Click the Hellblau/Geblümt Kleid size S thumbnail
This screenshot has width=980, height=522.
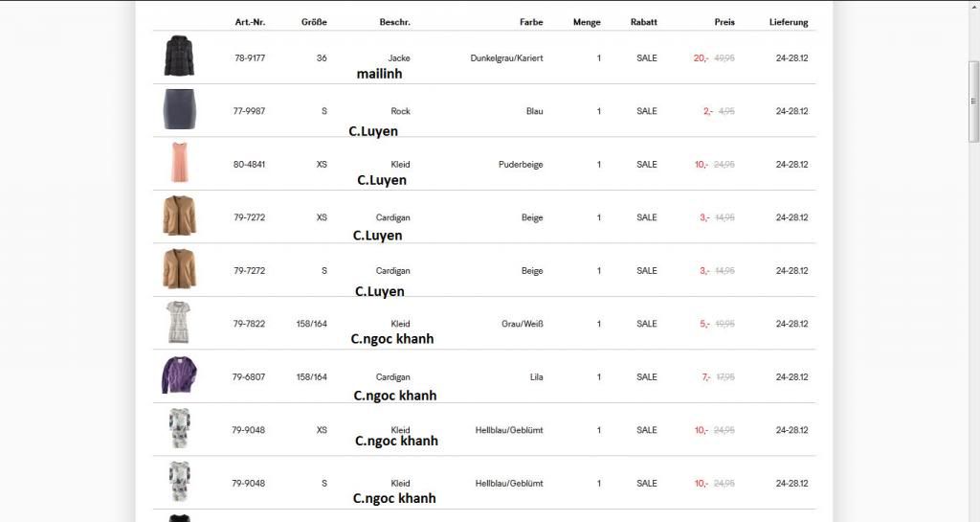(x=179, y=482)
